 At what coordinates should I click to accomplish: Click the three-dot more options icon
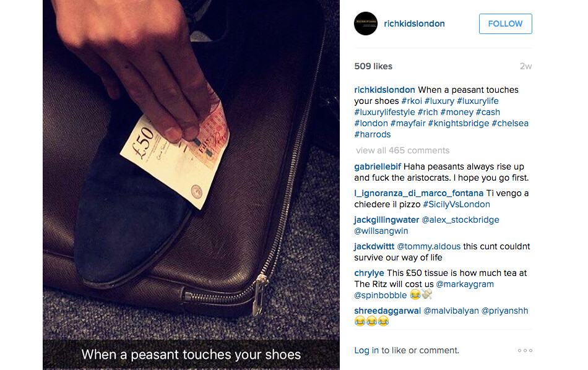point(525,350)
